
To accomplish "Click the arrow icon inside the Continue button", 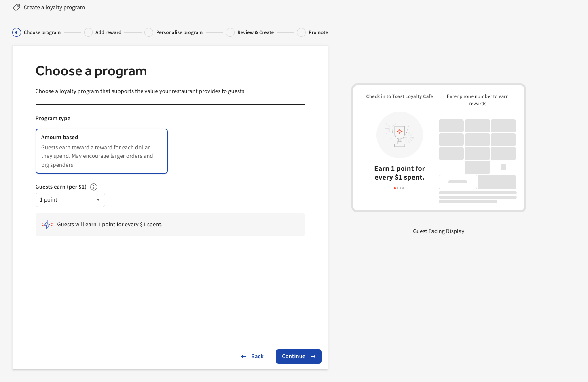I will click(x=312, y=356).
